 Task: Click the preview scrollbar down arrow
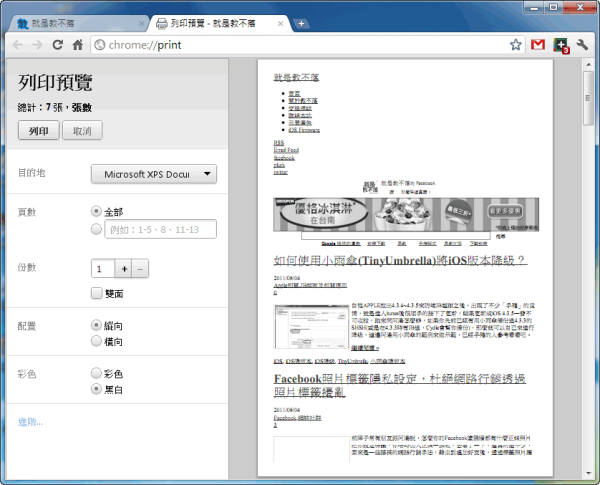[588, 474]
